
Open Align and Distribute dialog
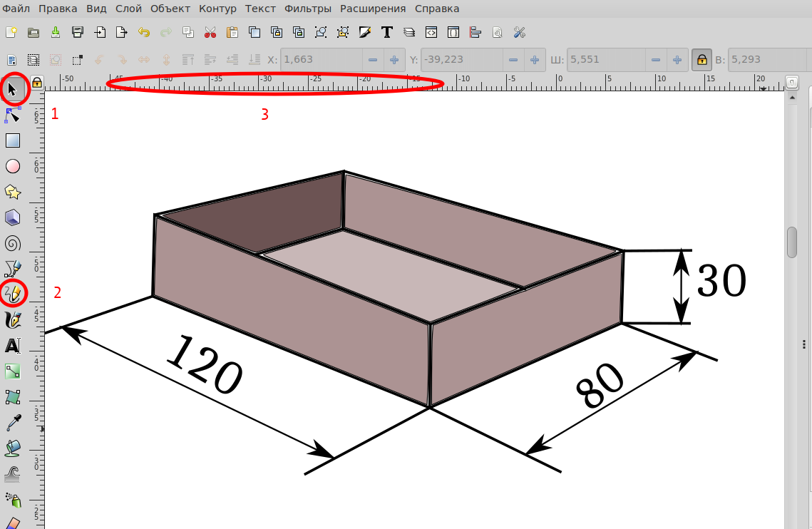pos(476,33)
